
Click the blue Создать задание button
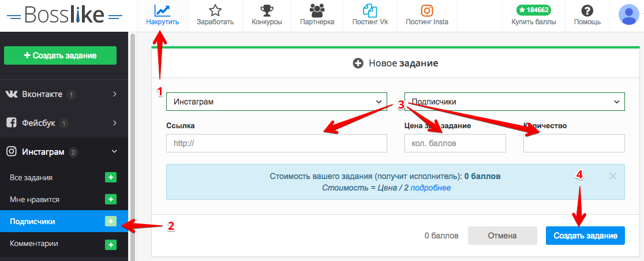click(x=585, y=236)
